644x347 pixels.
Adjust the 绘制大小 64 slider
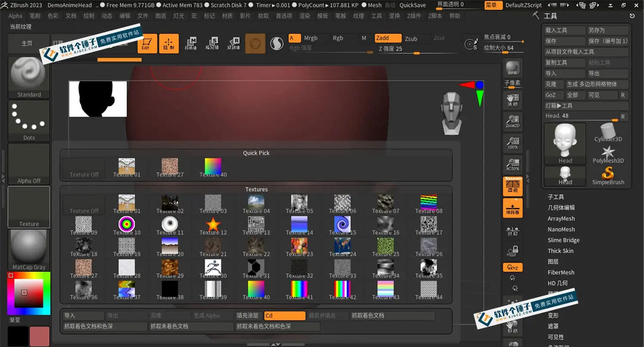click(503, 48)
